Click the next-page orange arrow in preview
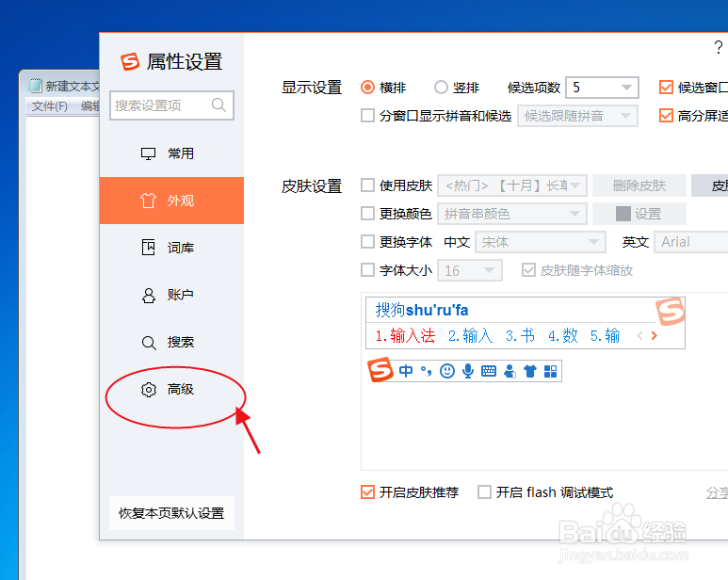The height and width of the screenshot is (580, 728). pyautogui.click(x=655, y=336)
